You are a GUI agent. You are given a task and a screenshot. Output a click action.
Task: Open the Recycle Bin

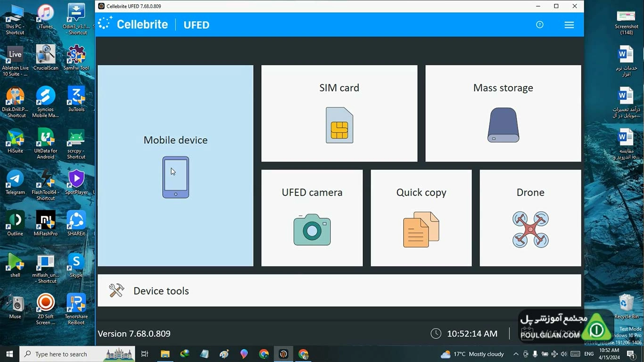pyautogui.click(x=626, y=306)
